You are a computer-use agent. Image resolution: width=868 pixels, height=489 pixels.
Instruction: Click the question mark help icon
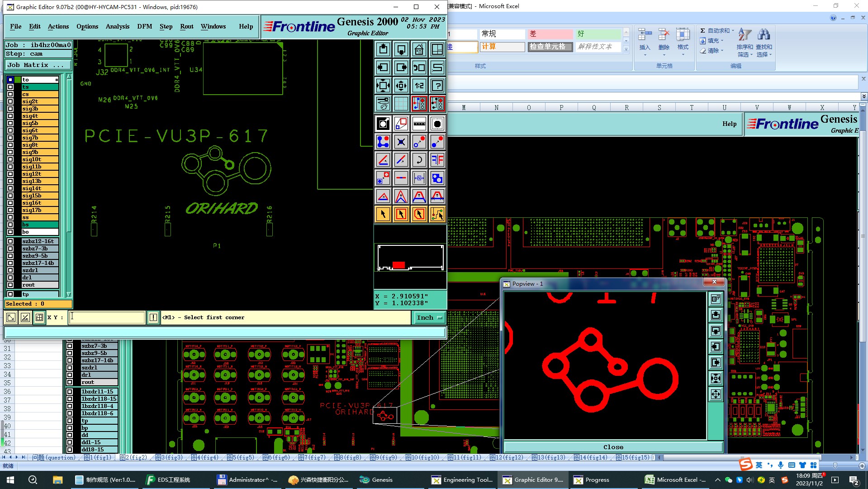point(437,86)
